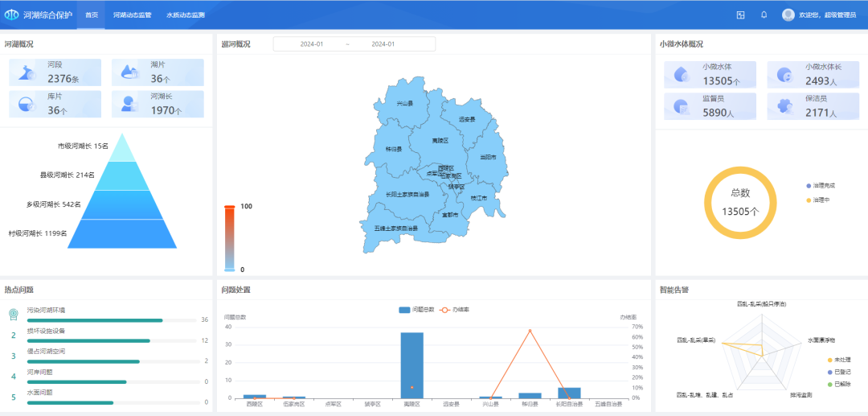
Task: Toggle 办结率 line legend item
Action: coord(454,309)
